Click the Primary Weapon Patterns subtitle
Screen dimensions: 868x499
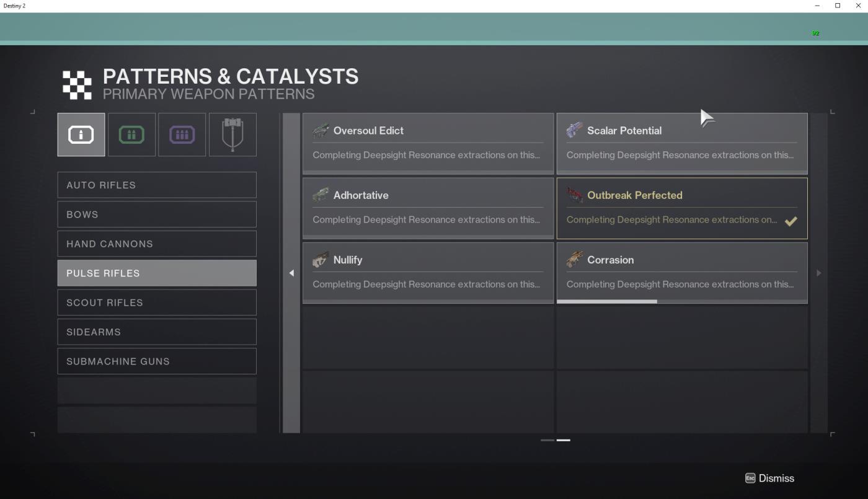tap(208, 94)
